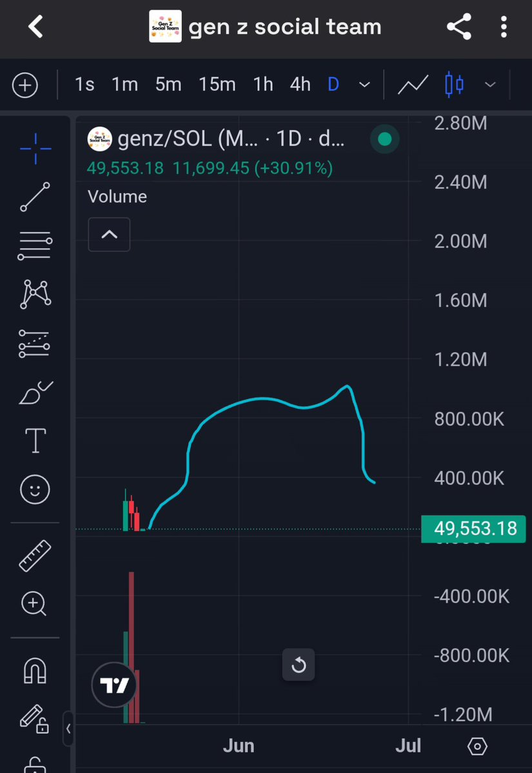Select the XABCD pattern tool
The height and width of the screenshot is (773, 532).
coord(35,295)
